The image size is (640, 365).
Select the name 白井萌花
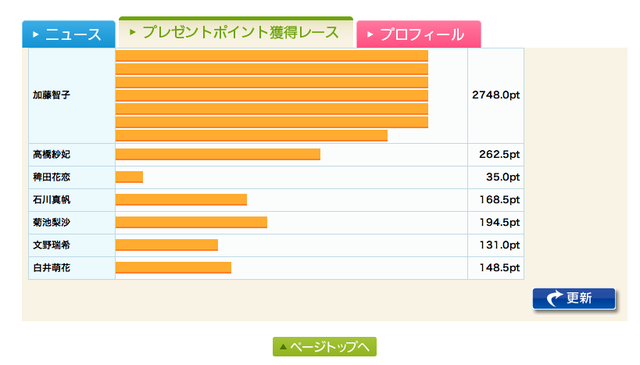coord(51,268)
